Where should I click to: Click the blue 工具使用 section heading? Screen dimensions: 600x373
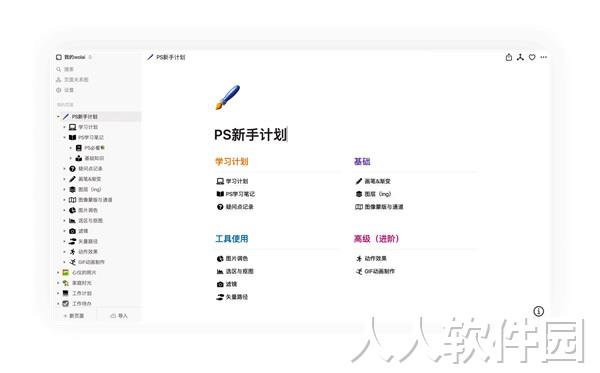coord(232,239)
